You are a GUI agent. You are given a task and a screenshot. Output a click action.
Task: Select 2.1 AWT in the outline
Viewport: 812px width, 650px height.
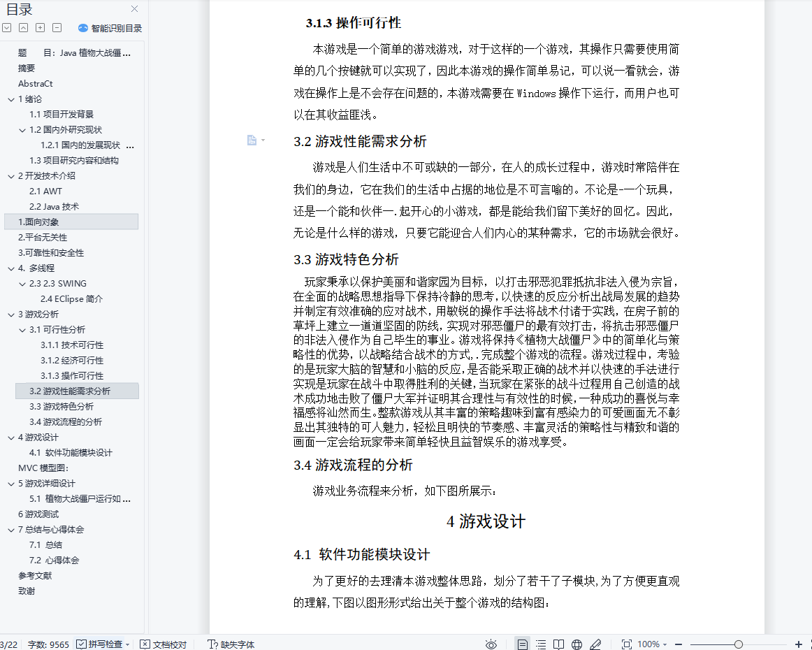[x=45, y=191]
